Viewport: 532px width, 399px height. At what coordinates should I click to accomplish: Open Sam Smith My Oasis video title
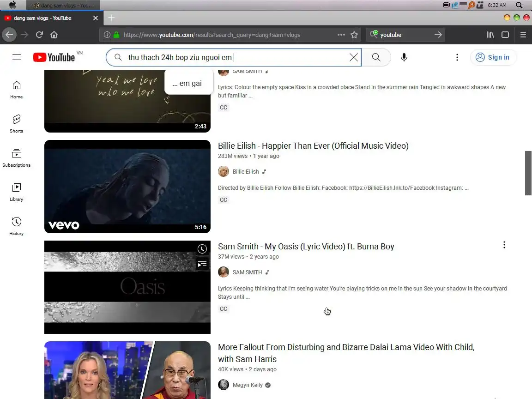click(306, 247)
